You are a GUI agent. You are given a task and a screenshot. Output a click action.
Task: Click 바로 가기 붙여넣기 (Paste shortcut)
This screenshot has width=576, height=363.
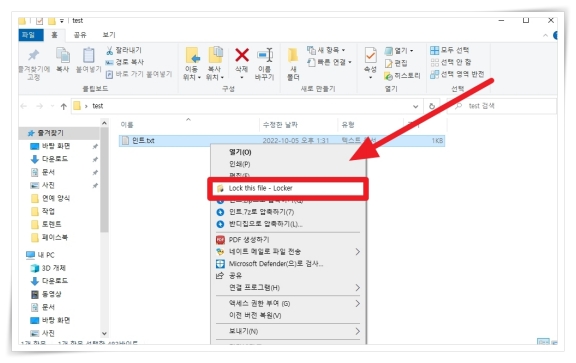(139, 74)
